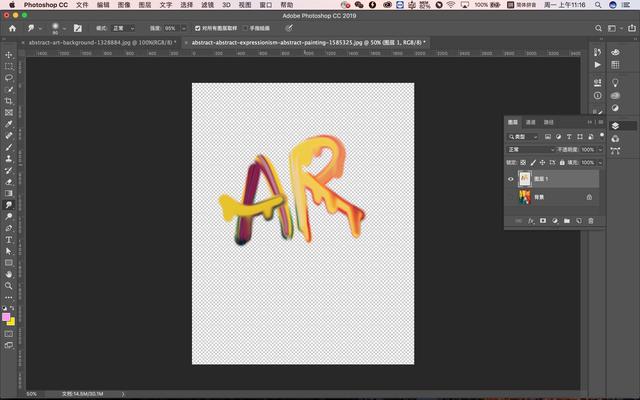The image size is (640, 400).
Task: Click the foreground color swatch
Action: click(7, 318)
